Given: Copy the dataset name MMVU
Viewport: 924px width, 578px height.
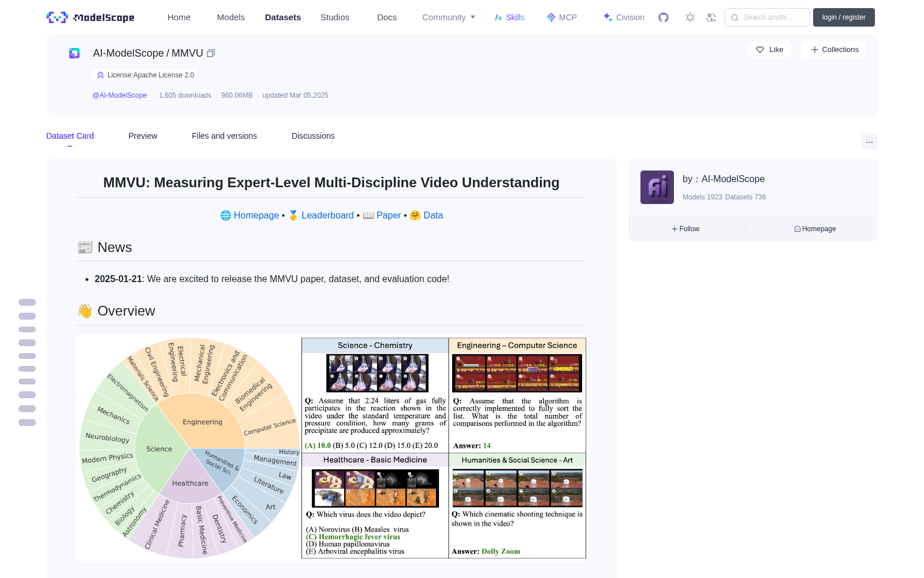Looking at the screenshot, I should coord(211,53).
